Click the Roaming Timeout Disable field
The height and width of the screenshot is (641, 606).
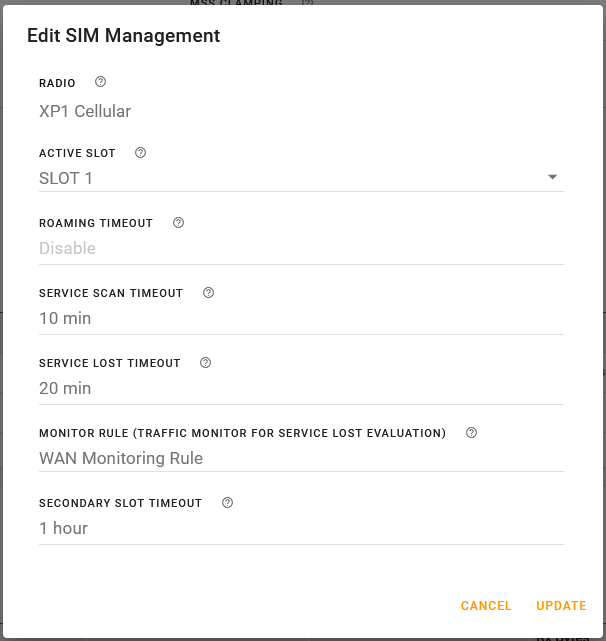(300, 248)
